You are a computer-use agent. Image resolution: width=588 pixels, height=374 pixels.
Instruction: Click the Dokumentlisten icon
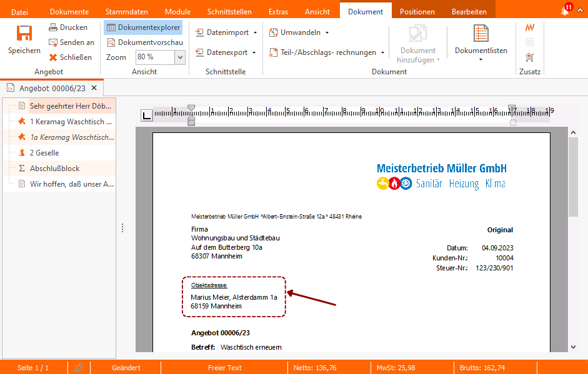tap(481, 34)
